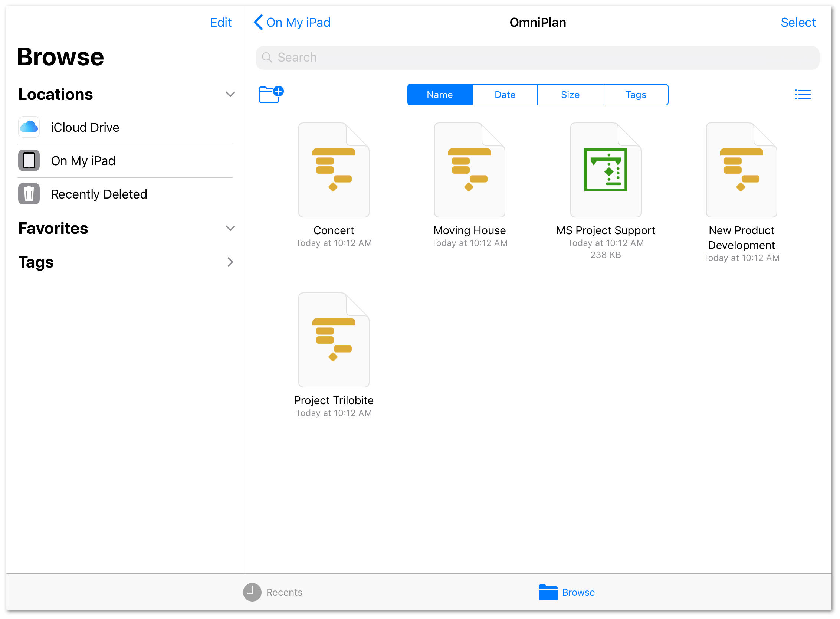This screenshot has height=619, width=840.
Task: Click the iPad device icon in Locations
Action: pyautogui.click(x=29, y=160)
